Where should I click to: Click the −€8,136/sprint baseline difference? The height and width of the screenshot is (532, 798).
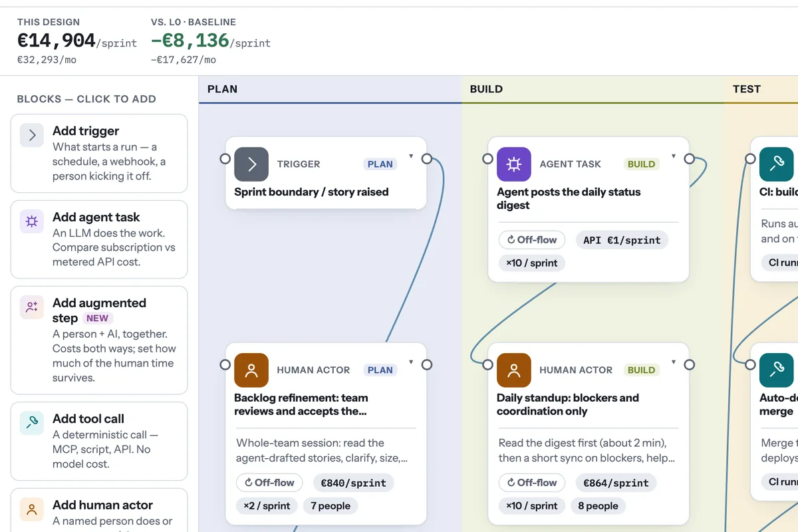pos(211,41)
